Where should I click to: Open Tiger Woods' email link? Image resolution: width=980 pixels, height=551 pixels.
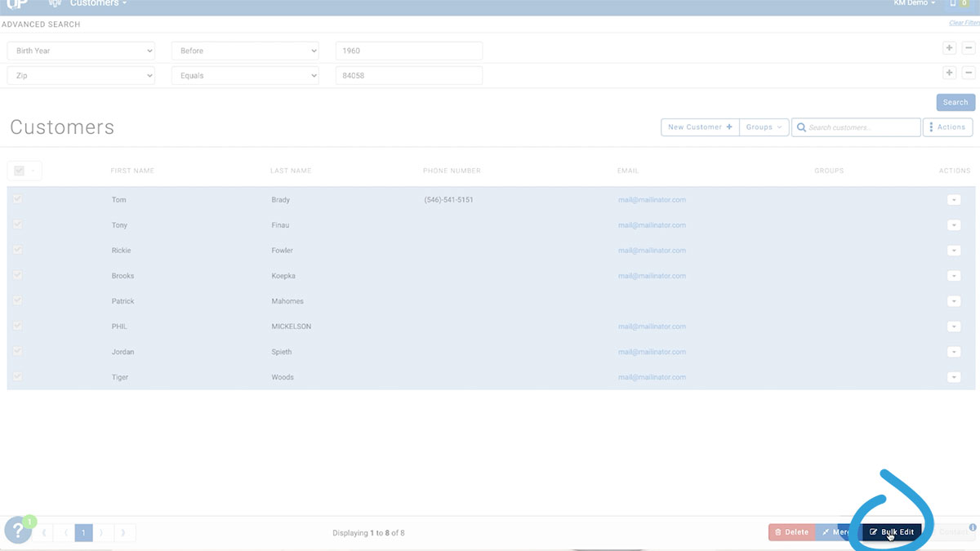point(652,377)
